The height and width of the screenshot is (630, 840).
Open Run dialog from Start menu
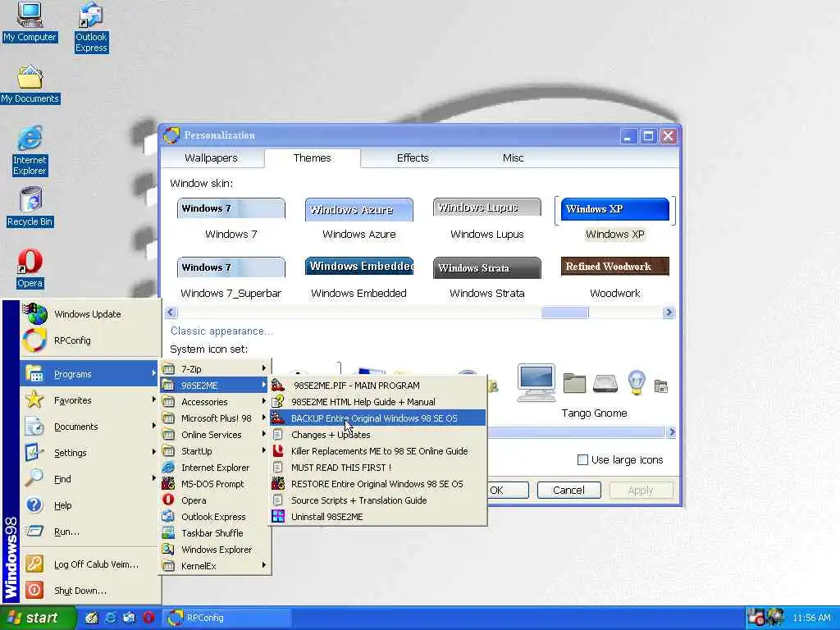90,532
